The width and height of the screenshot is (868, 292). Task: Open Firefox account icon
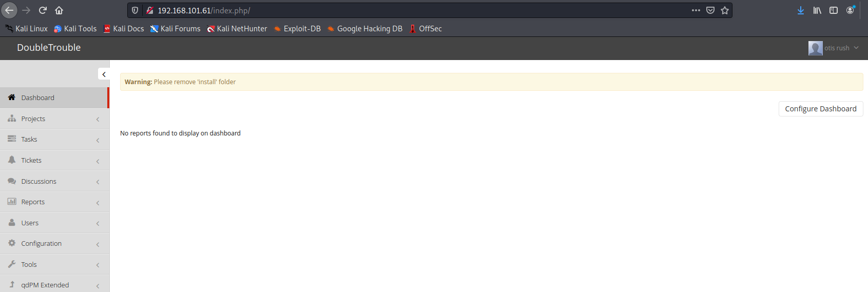click(851, 10)
